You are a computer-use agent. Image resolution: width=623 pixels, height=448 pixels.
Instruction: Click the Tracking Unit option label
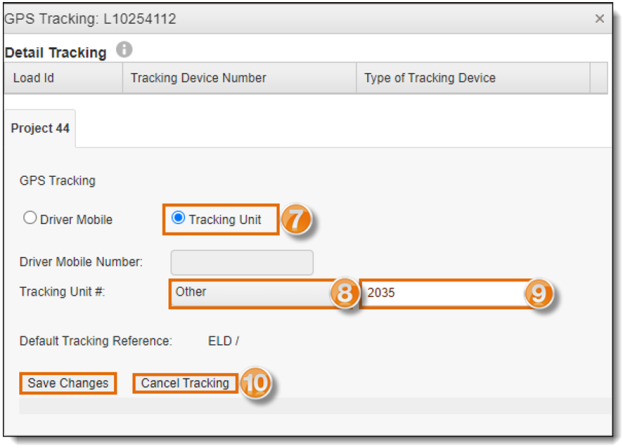[x=225, y=219]
